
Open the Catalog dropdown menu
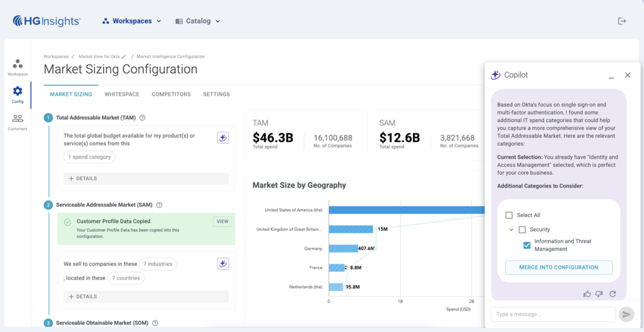198,21
